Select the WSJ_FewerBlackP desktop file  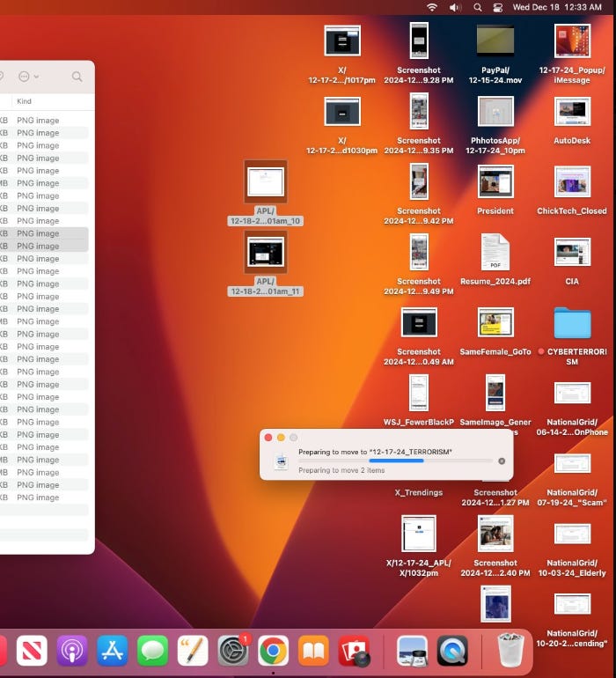pos(419,393)
